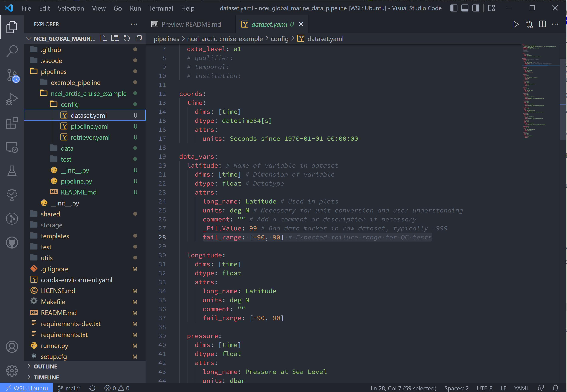Open the Terminal menu
The width and height of the screenshot is (567, 392).
click(161, 8)
